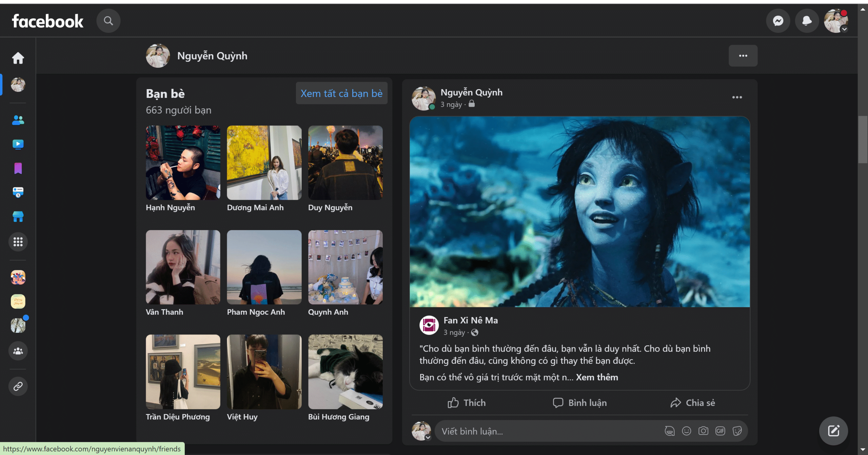Click the name 'Bùi Hương Giang'
Image resolution: width=868 pixels, height=455 pixels.
pyautogui.click(x=339, y=417)
